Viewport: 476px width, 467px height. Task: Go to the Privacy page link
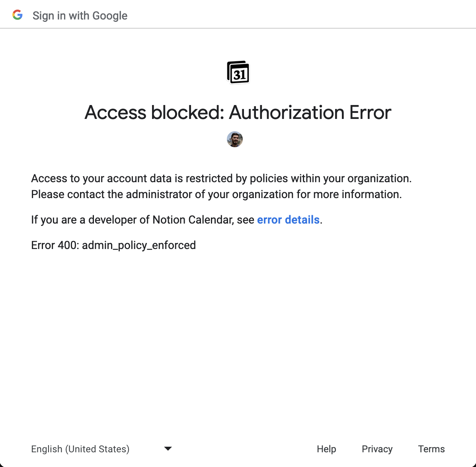point(377,449)
